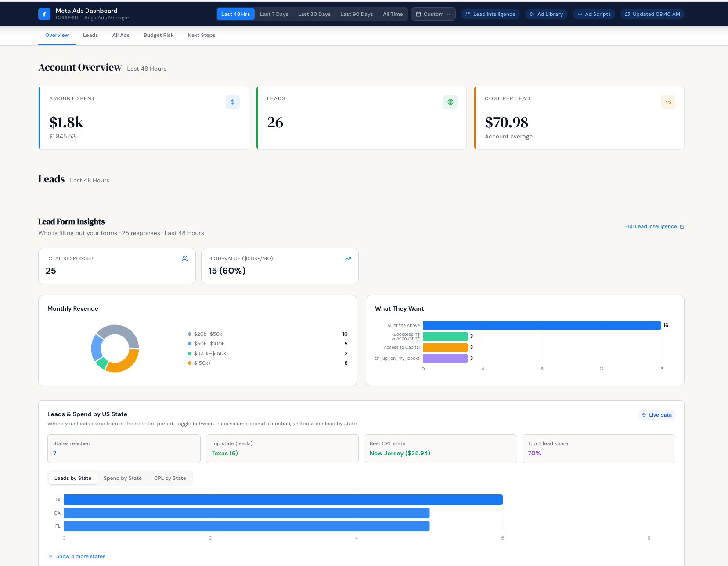This screenshot has width=728, height=566.
Task: Click the dollar sign icon on Amount Spent card
Action: (x=233, y=102)
